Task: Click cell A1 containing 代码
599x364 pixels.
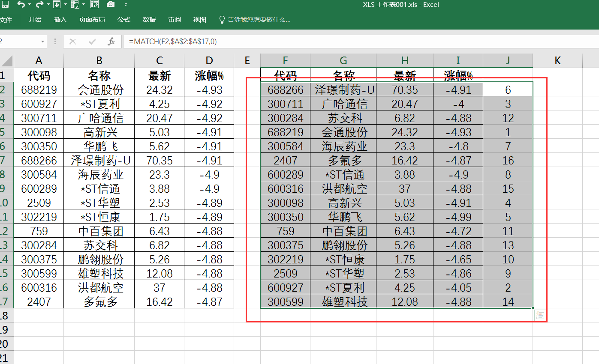Action: (x=39, y=75)
